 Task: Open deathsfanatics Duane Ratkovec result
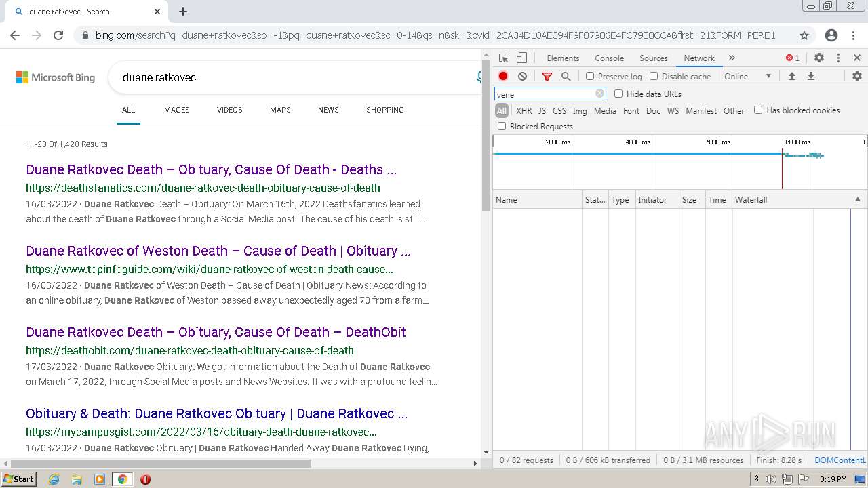(211, 169)
